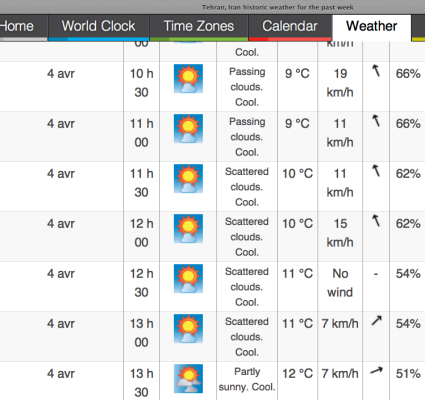
Task: Click the weather icon at 13 h 00
Action: point(188,328)
